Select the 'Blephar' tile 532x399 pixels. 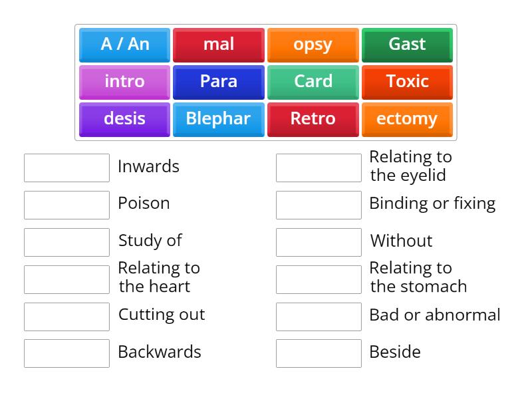pos(219,119)
